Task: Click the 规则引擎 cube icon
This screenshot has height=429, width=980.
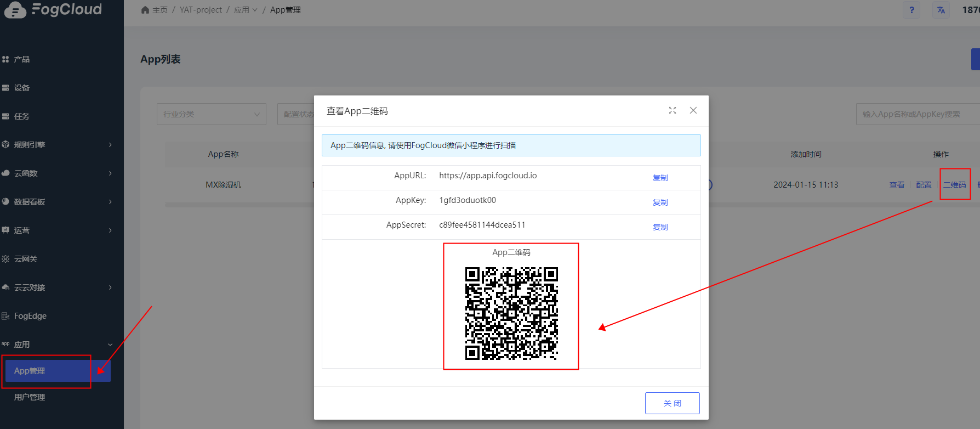Action: (x=5, y=145)
